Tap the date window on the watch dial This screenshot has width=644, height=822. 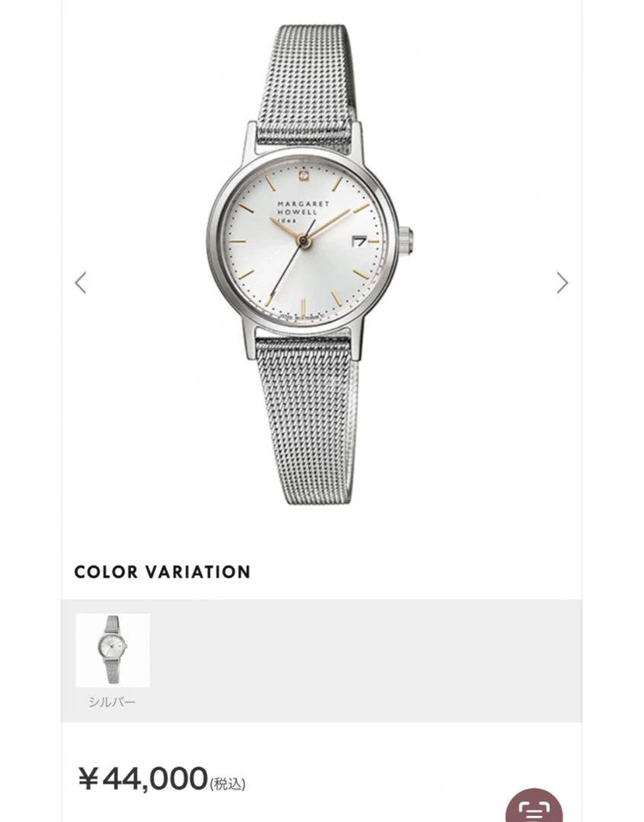(x=360, y=241)
